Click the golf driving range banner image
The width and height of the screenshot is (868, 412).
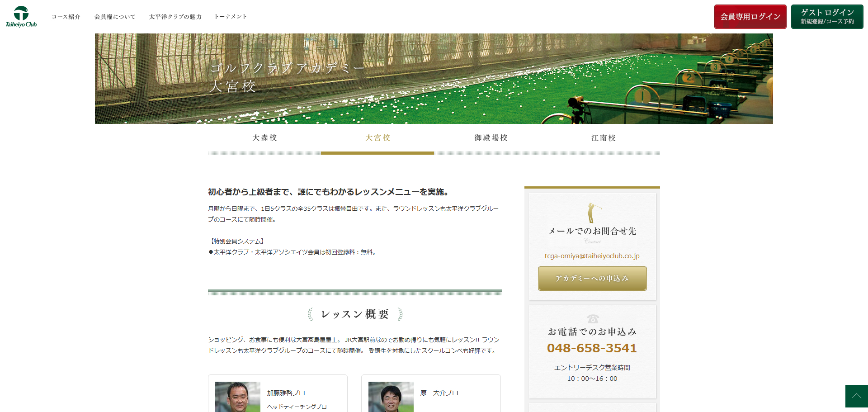pyautogui.click(x=434, y=79)
